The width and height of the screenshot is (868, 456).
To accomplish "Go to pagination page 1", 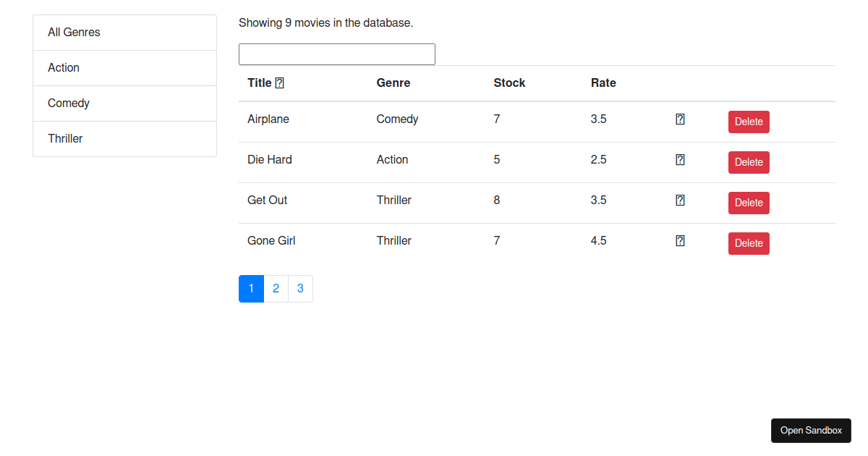I will point(251,289).
